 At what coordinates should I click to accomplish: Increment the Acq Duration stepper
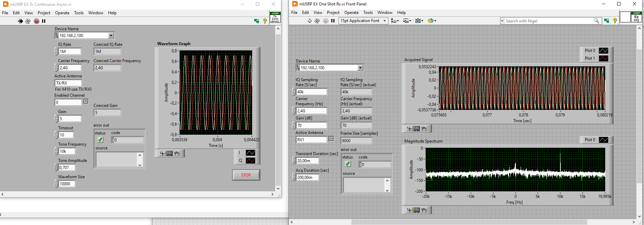pyautogui.click(x=294, y=175)
